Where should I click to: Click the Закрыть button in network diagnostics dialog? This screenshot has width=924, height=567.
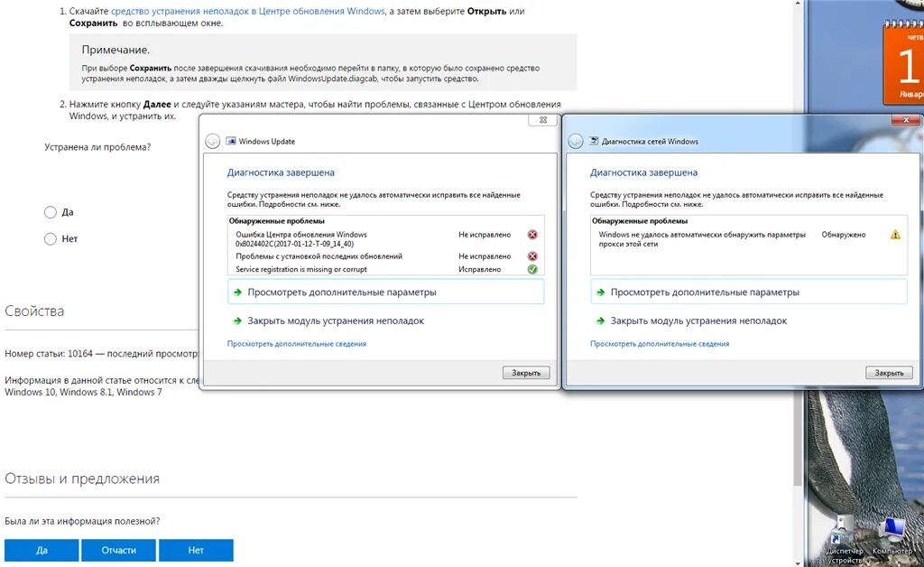coord(889,373)
